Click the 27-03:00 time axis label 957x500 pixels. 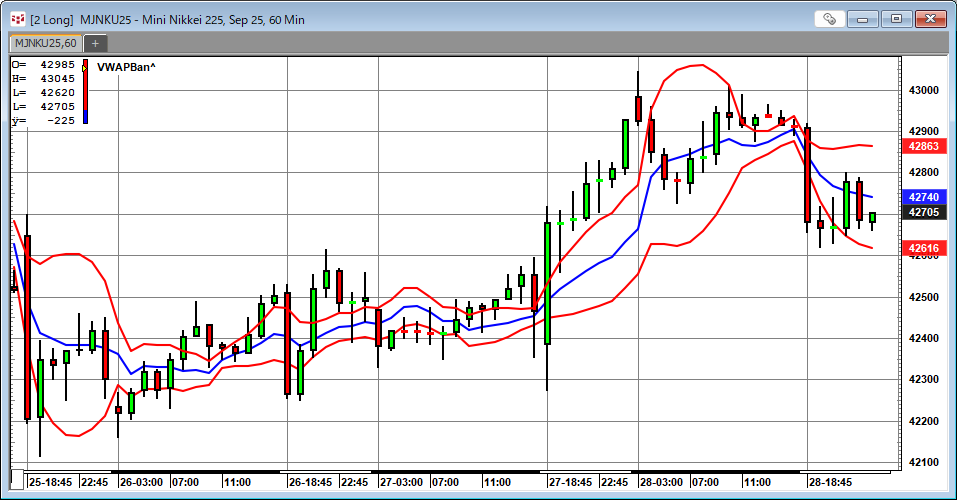click(401, 482)
